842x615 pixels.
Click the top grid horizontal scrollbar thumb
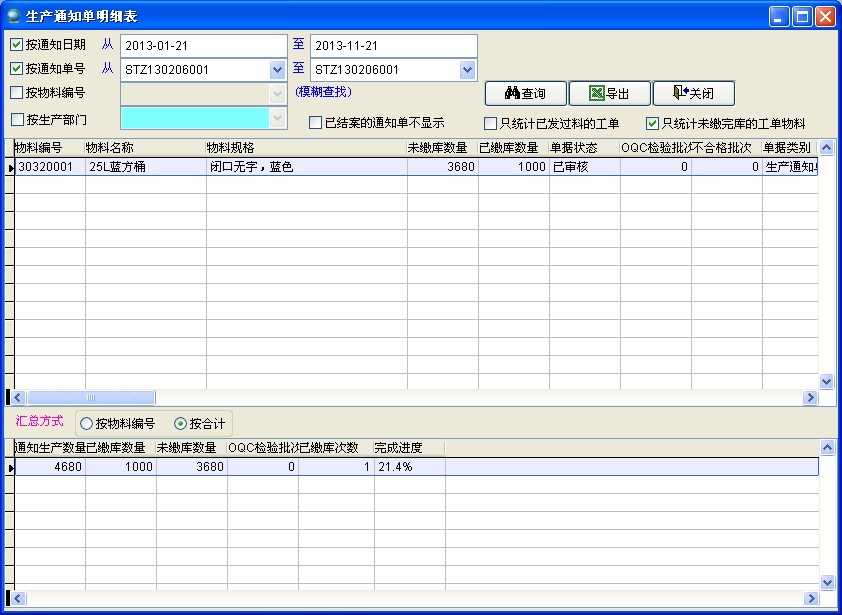tap(90, 398)
